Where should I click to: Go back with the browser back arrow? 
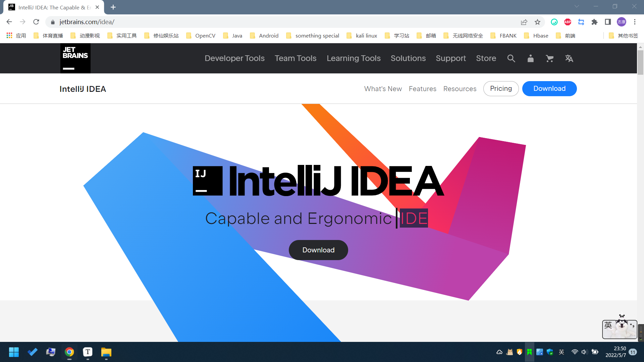coord(9,22)
